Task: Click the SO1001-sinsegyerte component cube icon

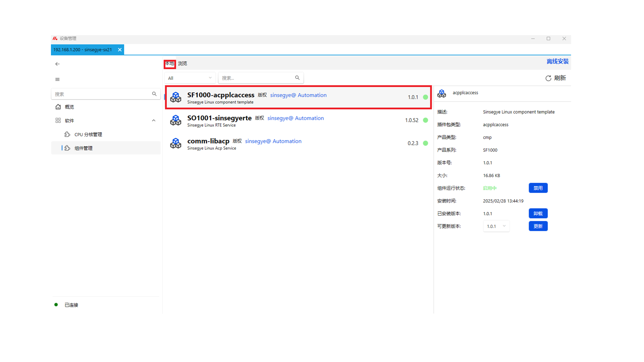Action: (x=175, y=120)
